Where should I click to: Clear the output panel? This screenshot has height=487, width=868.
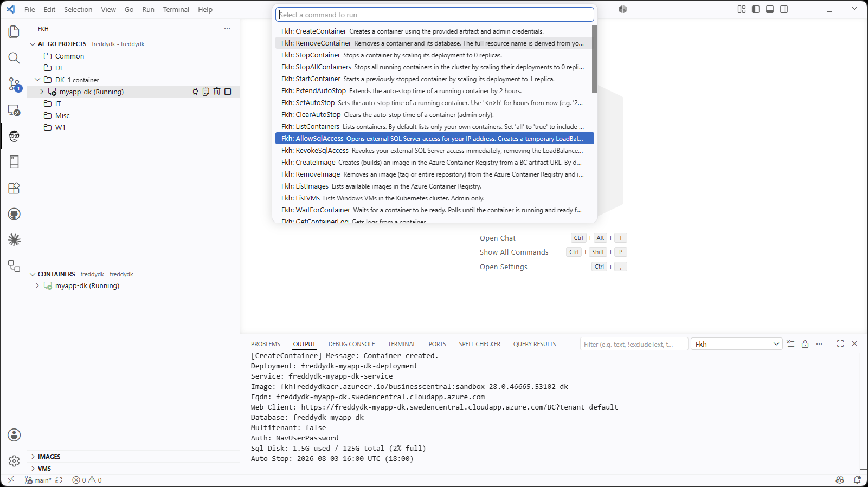coord(790,344)
